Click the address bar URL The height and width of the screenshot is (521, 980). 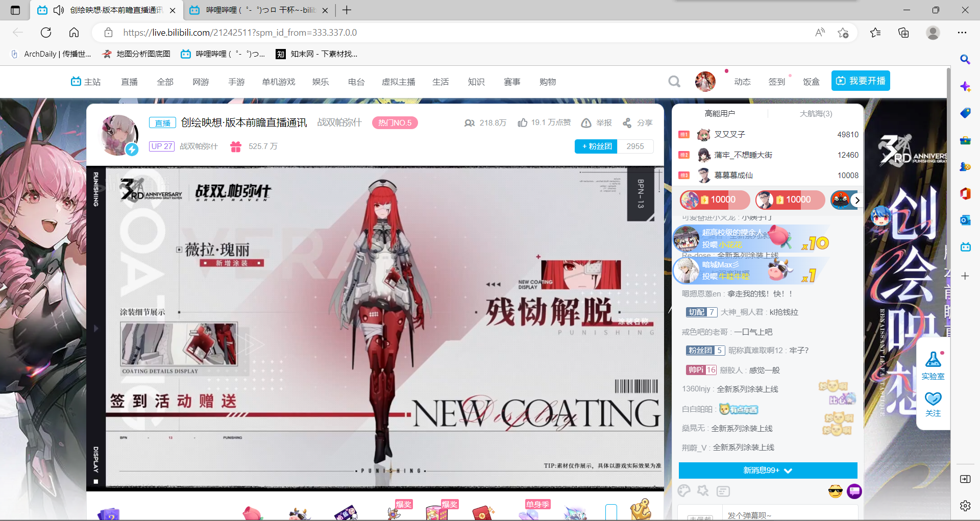click(240, 33)
